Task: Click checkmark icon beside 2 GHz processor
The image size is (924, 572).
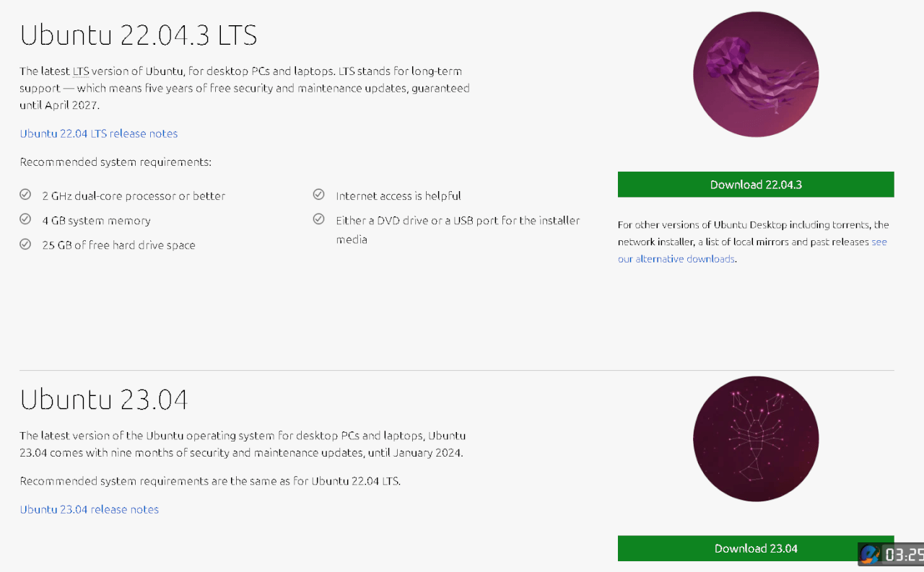Action: pyautogui.click(x=25, y=195)
